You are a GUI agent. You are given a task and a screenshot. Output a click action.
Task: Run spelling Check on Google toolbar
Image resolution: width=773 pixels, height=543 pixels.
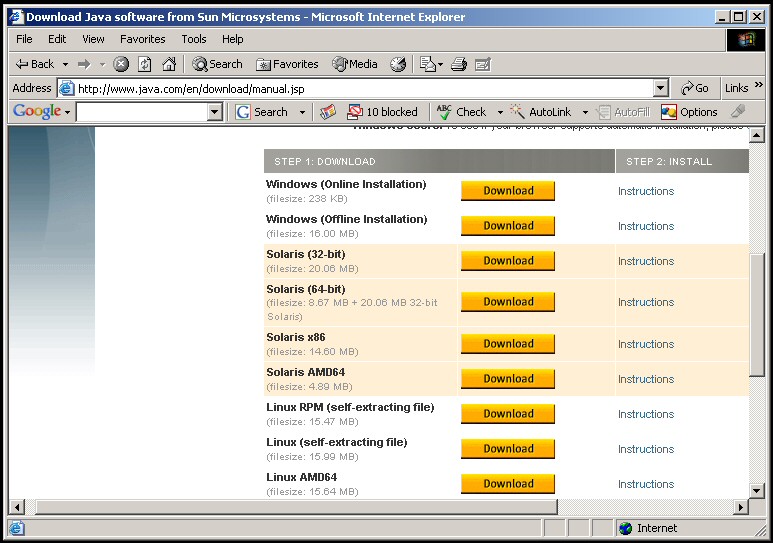coord(461,112)
